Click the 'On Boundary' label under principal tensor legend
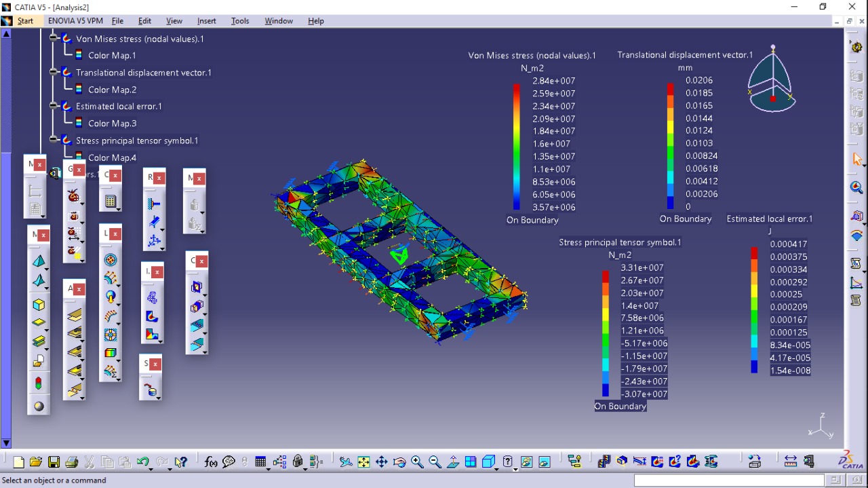The image size is (868, 488). point(620,407)
